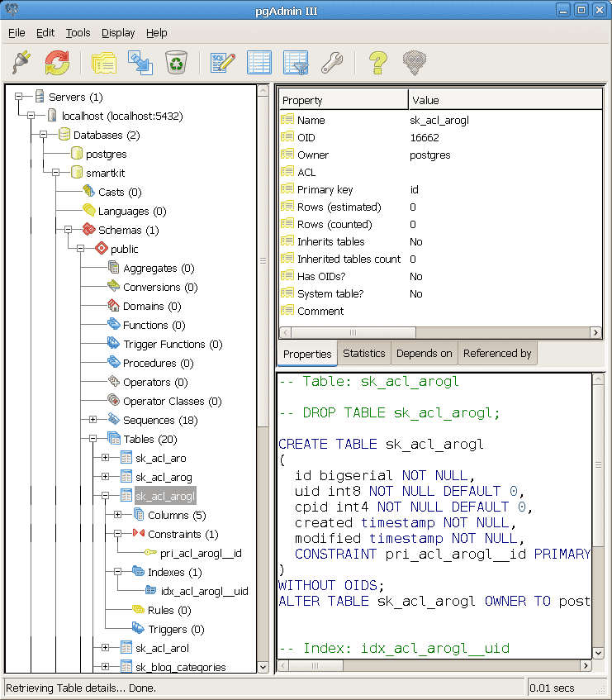
Task: Switch to the Referenced by tab
Action: tap(497, 353)
